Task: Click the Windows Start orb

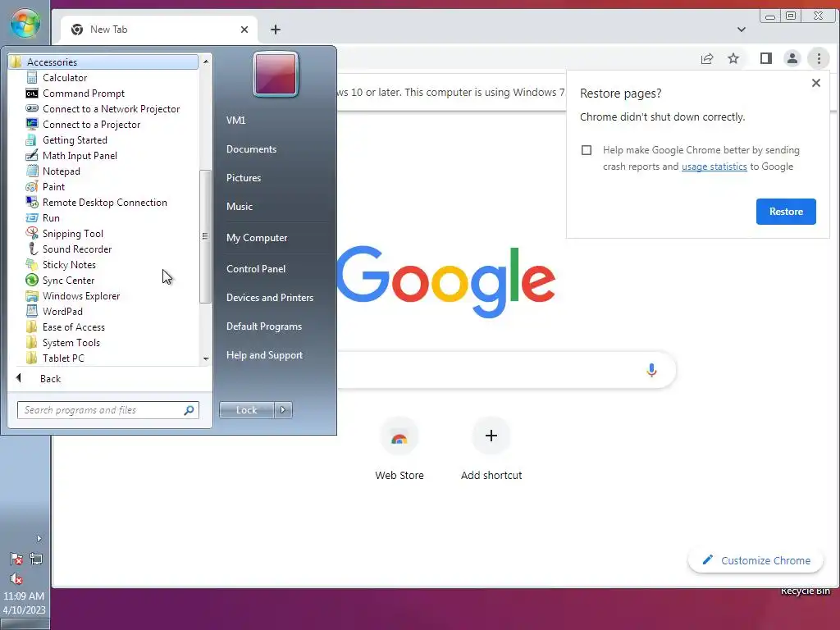Action: (25, 22)
